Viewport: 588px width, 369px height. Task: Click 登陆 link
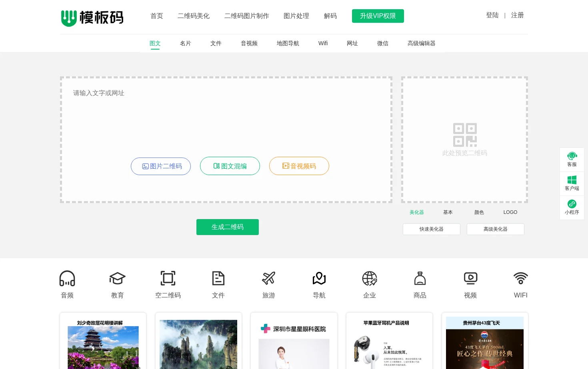pyautogui.click(x=492, y=15)
